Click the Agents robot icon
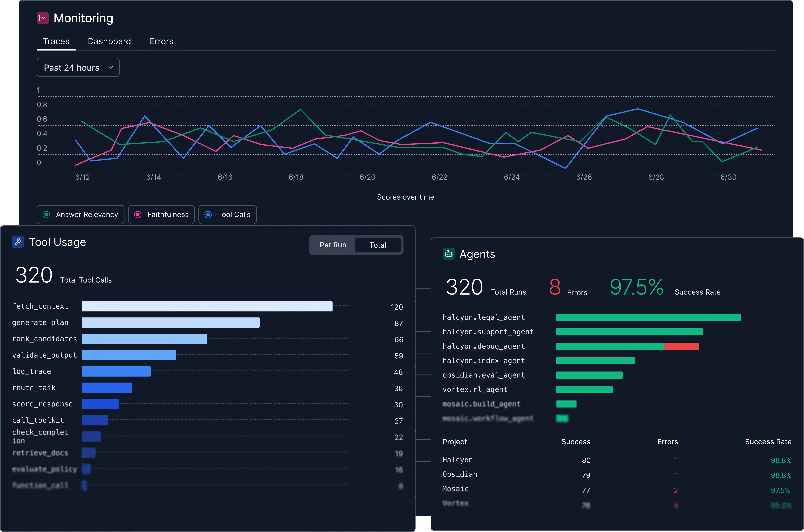 click(x=448, y=254)
